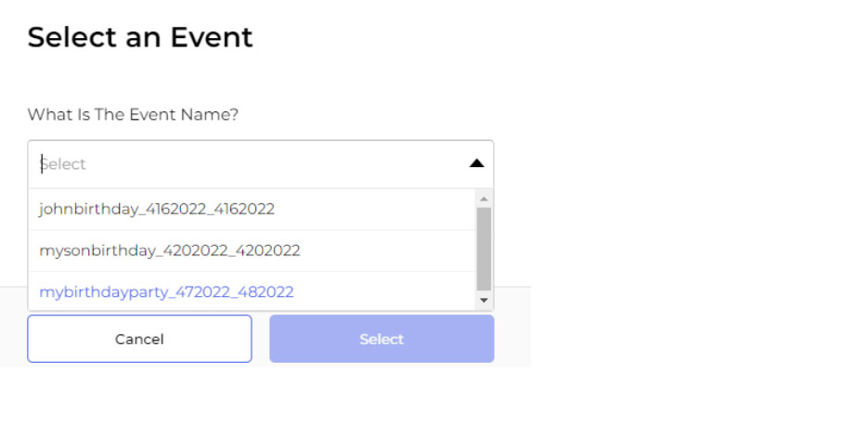Confirm with the Select button
Screen dimensions: 868x425
(382, 339)
